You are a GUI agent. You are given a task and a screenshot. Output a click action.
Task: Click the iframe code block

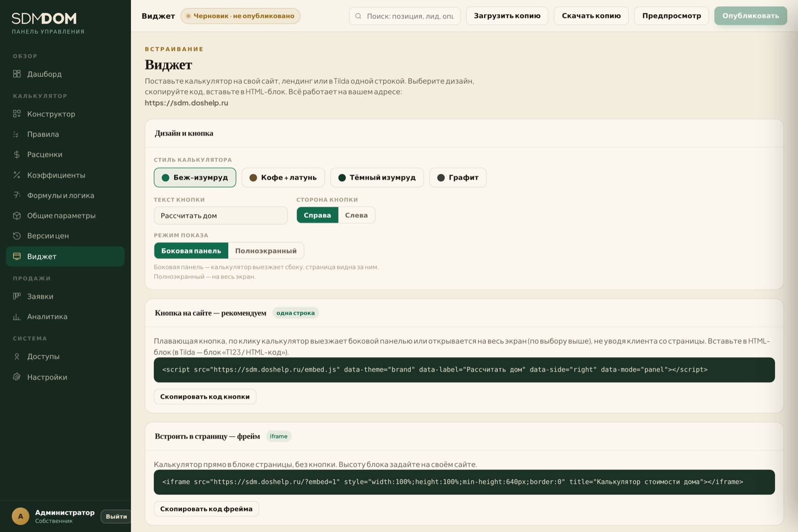[x=464, y=482]
